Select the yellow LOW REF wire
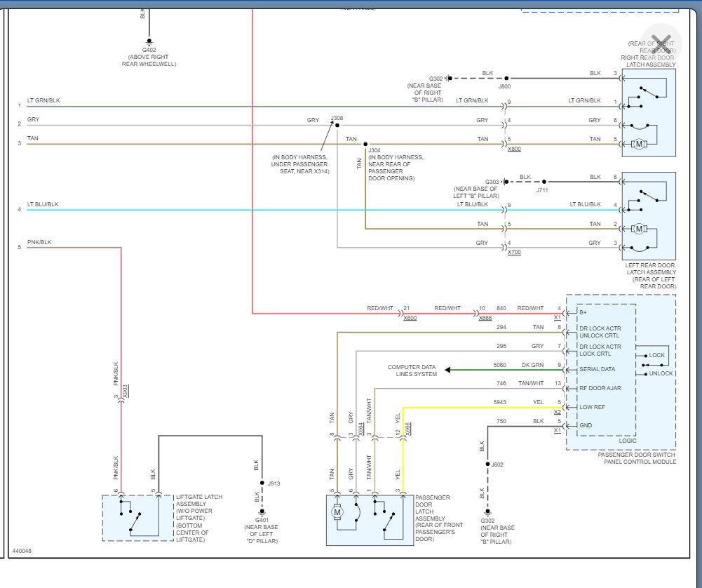 [x=477, y=407]
